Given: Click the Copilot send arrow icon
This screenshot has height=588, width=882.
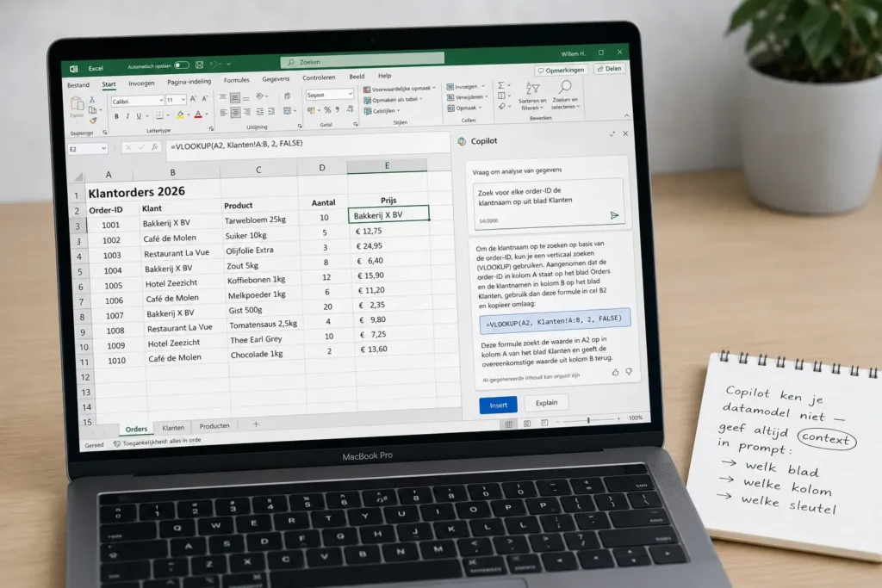Looking at the screenshot, I should click(x=613, y=215).
